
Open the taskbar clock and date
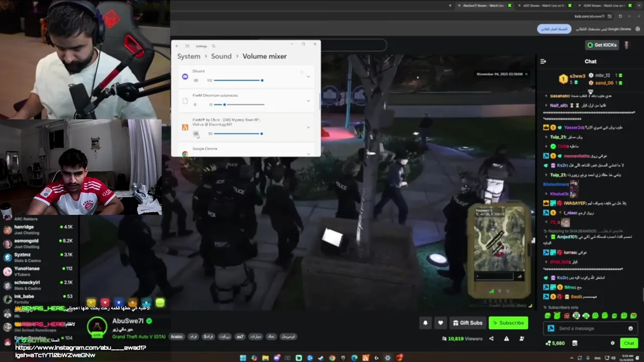(x=626, y=358)
